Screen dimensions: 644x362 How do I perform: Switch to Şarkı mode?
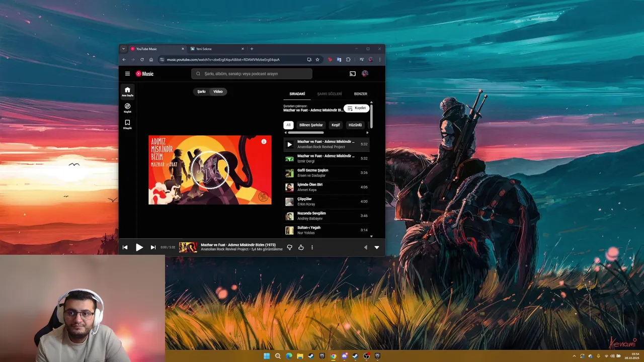pyautogui.click(x=201, y=92)
